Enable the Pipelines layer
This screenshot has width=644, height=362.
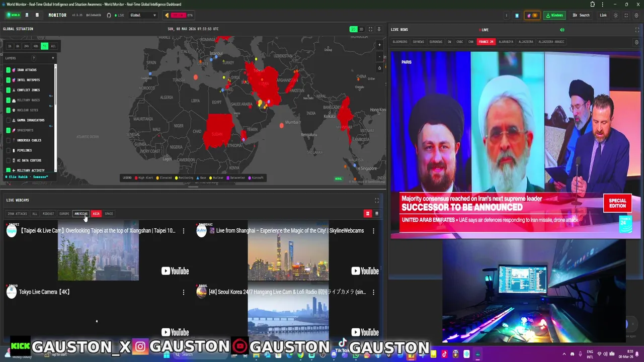(x=8, y=150)
